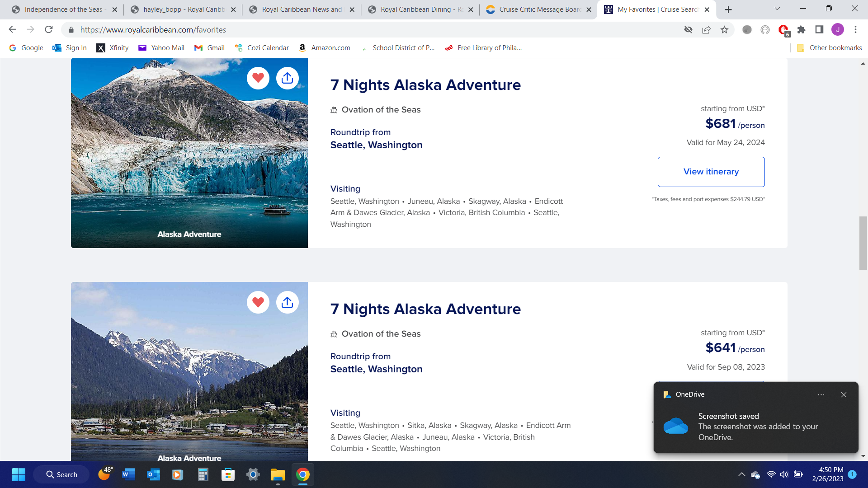The width and height of the screenshot is (868, 488).
Task: Click the page vertical scrollbar thumb
Action: point(863,243)
